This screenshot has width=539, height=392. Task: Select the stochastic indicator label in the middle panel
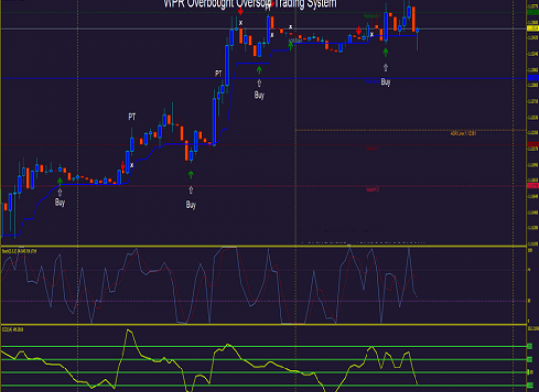coord(20,251)
